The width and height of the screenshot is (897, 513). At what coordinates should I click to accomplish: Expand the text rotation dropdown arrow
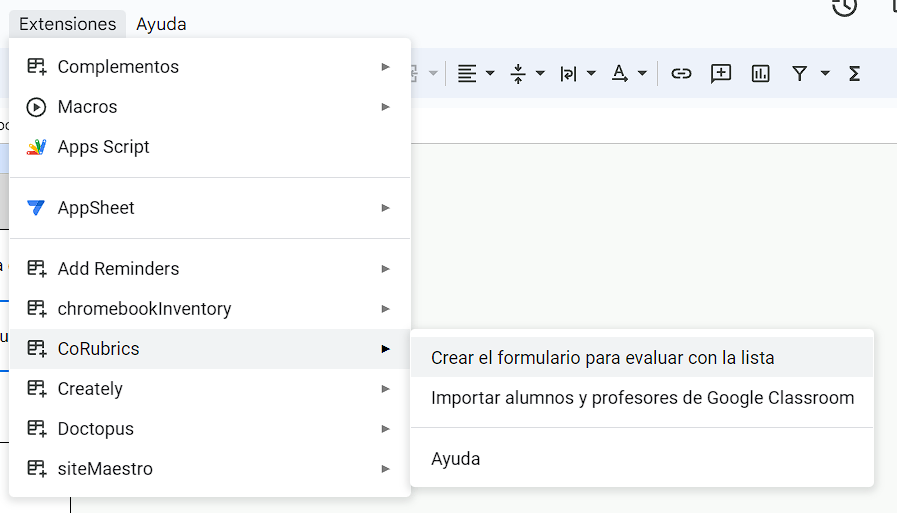(x=642, y=73)
